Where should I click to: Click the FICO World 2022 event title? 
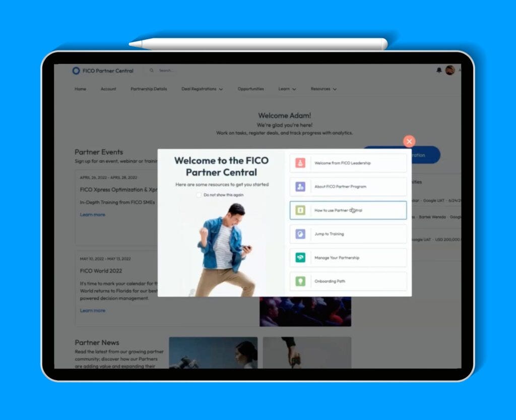click(101, 271)
